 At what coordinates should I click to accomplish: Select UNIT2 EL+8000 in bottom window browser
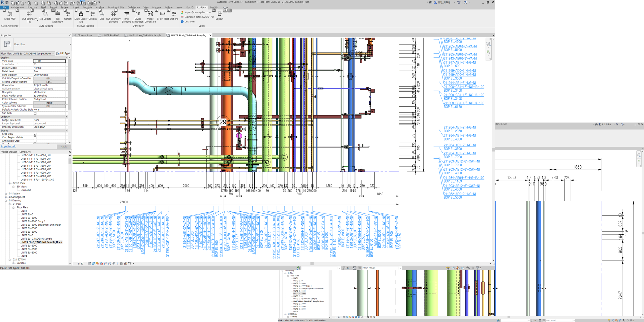299,294
